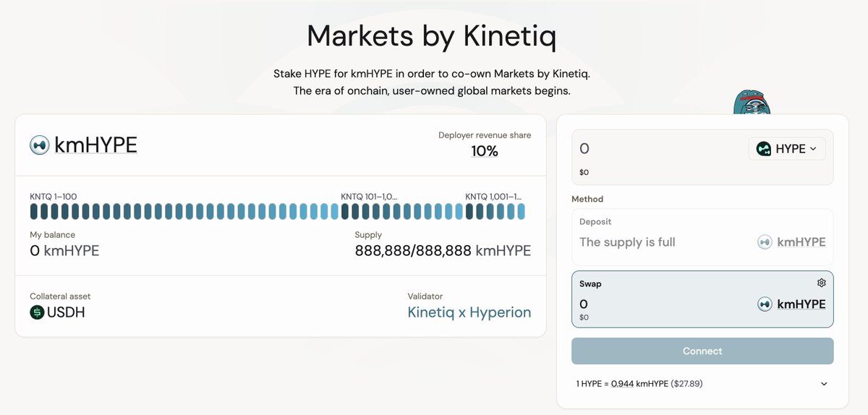
Task: Open the HYPE token dropdown
Action: coord(787,149)
